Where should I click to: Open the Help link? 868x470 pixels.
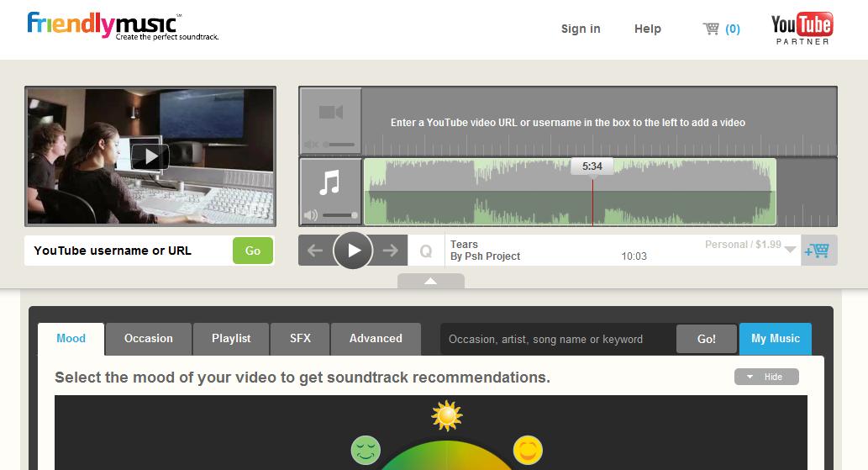point(648,29)
